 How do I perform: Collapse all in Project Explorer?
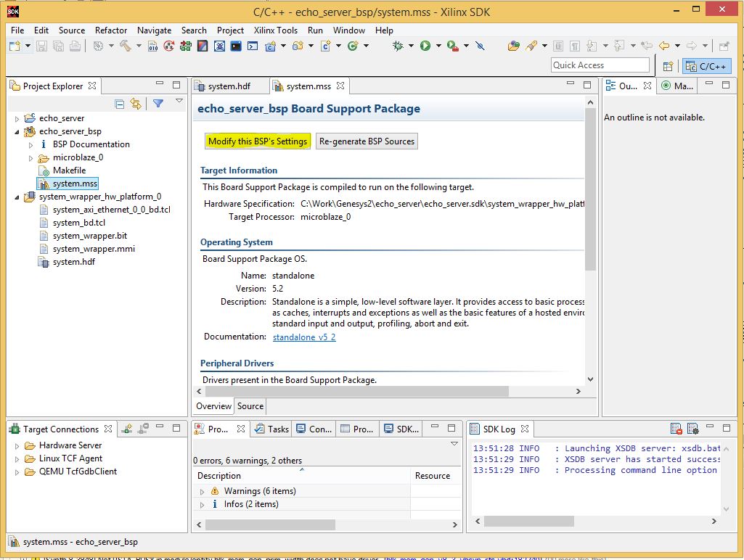120,104
